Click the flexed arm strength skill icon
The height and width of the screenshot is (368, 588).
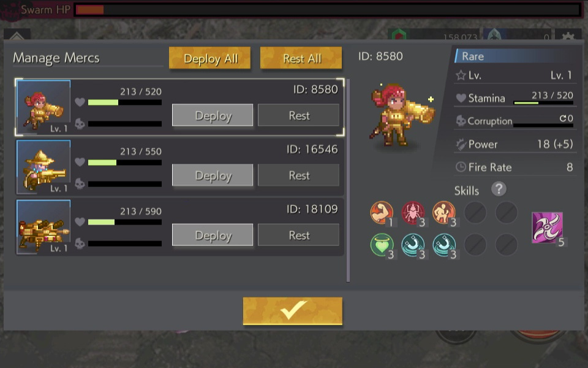point(382,213)
